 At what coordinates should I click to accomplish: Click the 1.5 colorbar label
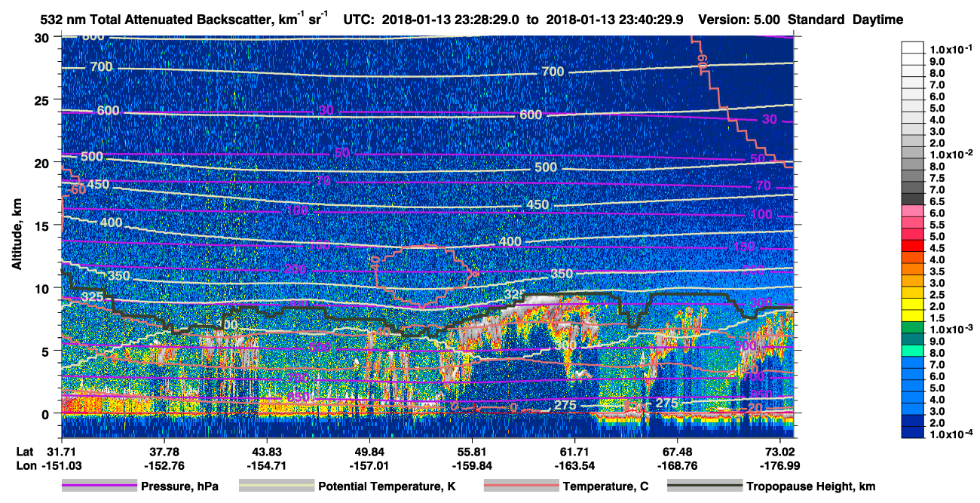938,317
